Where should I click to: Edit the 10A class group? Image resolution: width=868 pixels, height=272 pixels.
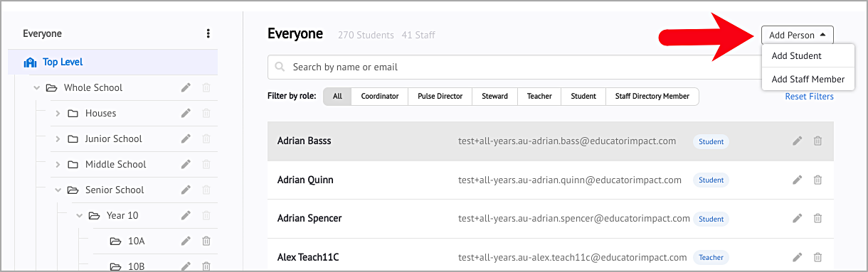(186, 241)
